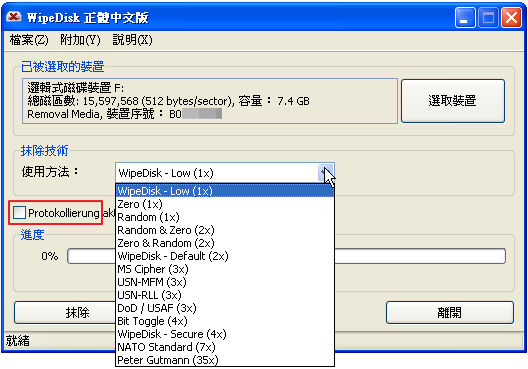The width and height of the screenshot is (528, 369).
Task: Select USN-MFM (3x) method
Action: [225, 282]
